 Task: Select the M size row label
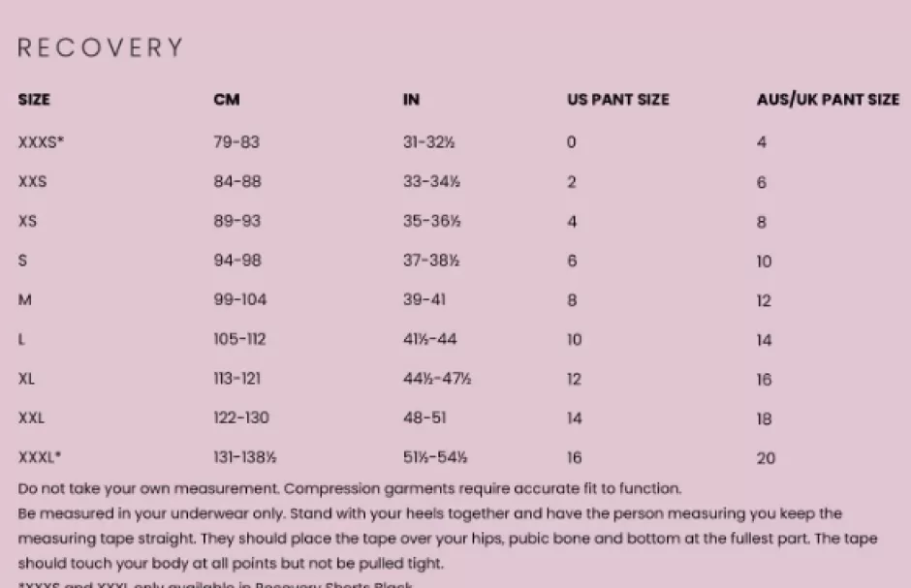(25, 300)
